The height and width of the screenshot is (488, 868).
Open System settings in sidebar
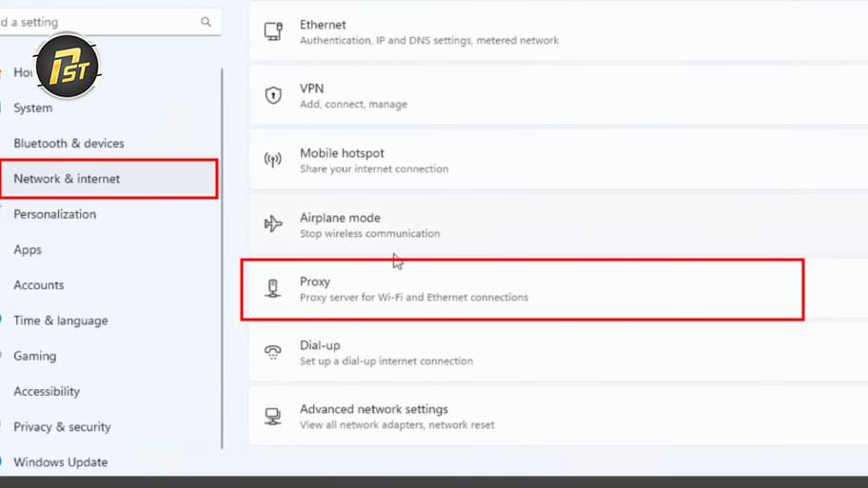pyautogui.click(x=33, y=107)
